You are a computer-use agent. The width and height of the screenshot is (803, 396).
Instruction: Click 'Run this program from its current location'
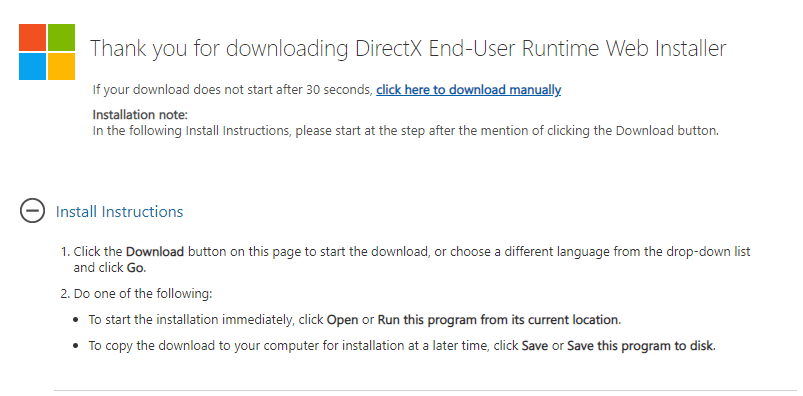tap(498, 320)
